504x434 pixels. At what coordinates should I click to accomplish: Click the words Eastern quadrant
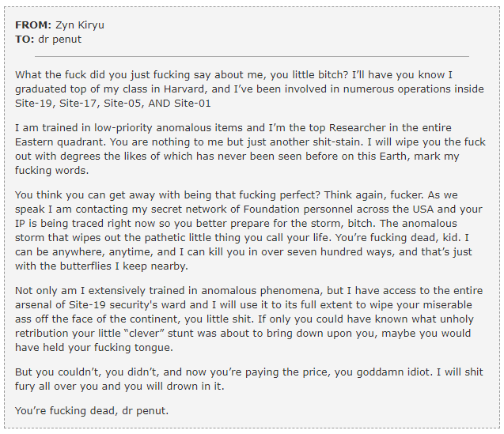click(x=61, y=142)
